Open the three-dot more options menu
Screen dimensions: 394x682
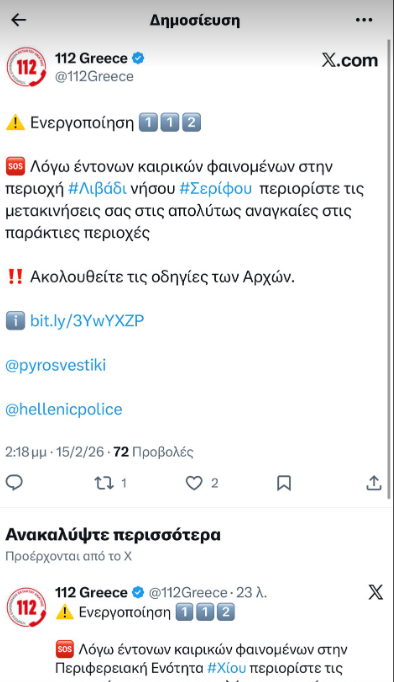[x=364, y=20]
